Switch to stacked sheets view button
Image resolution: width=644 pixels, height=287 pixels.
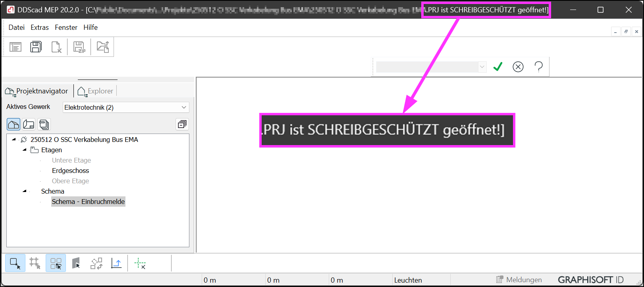click(44, 124)
